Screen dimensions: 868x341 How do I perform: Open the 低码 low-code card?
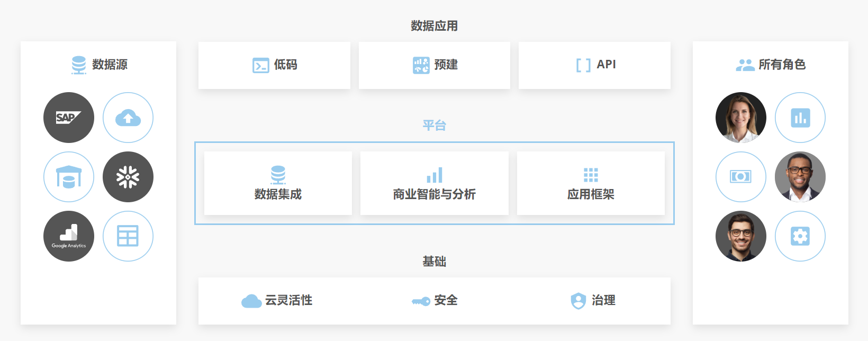(274, 65)
